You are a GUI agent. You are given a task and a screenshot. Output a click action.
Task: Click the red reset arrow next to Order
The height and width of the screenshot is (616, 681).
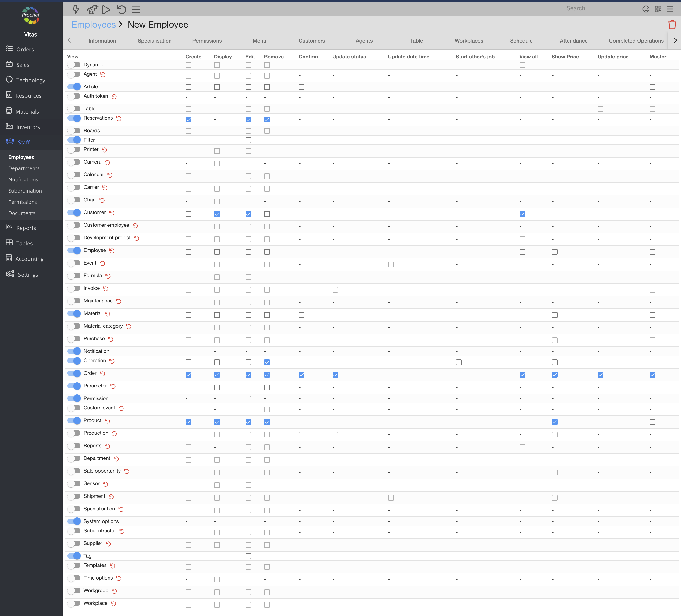tap(102, 374)
